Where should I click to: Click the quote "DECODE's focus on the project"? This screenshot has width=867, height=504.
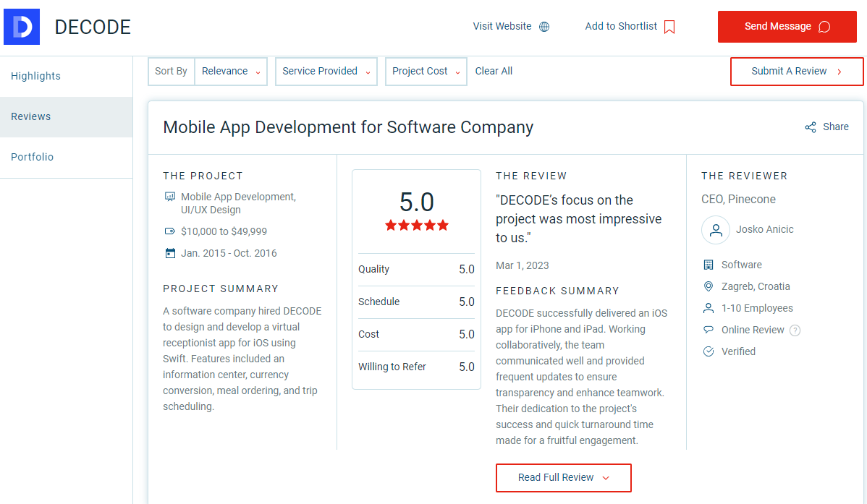coord(578,219)
